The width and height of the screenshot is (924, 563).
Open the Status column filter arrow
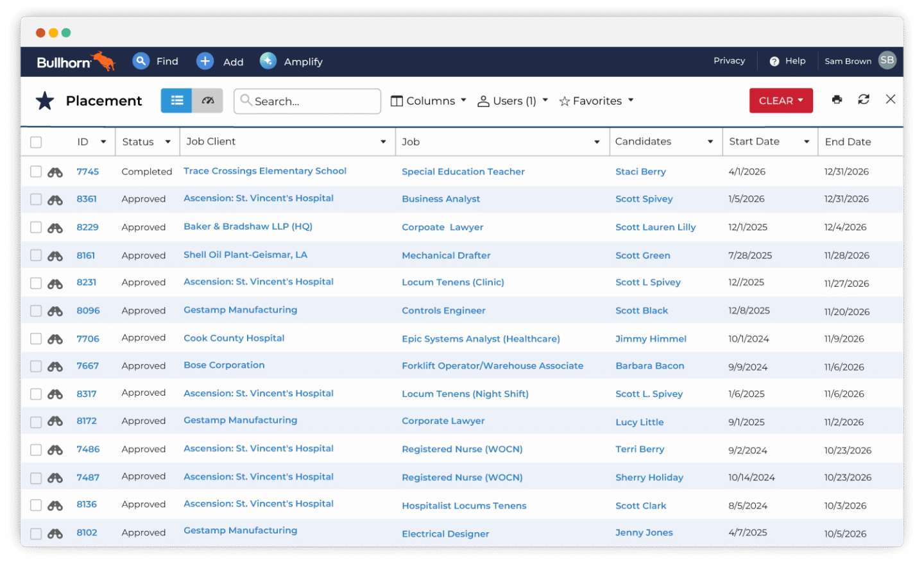[x=168, y=142]
